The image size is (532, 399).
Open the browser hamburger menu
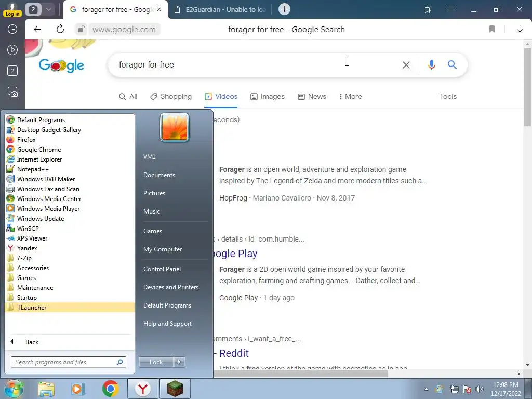click(x=451, y=9)
